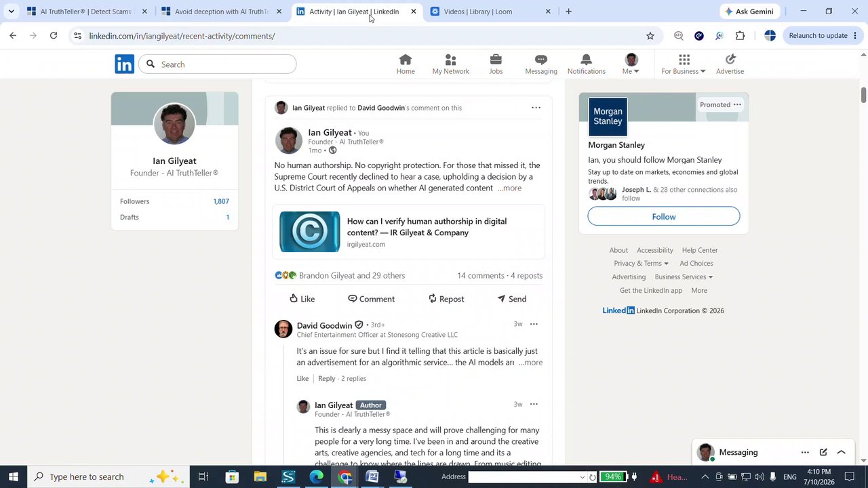868x488 pixels.
Task: Like the copyright post
Action: 302,299
